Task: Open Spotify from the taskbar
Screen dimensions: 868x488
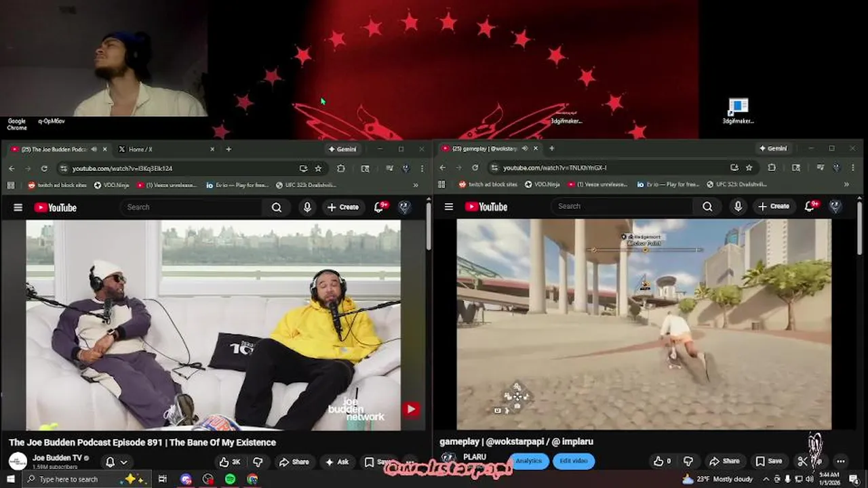Action: pos(230,479)
